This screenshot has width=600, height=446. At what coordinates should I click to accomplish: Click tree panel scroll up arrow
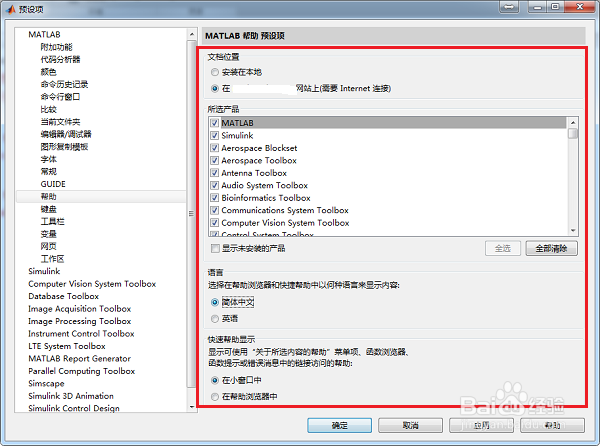(192, 34)
